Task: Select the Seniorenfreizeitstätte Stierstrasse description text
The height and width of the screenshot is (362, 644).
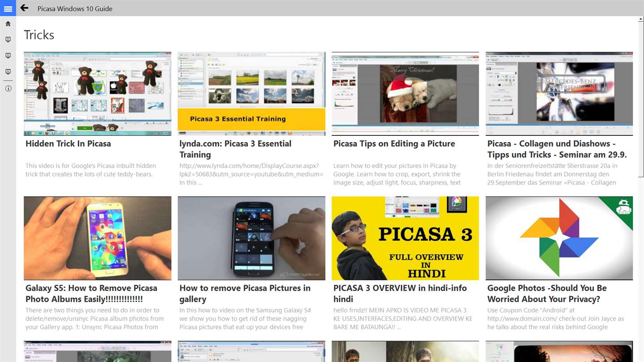Action: [552, 174]
